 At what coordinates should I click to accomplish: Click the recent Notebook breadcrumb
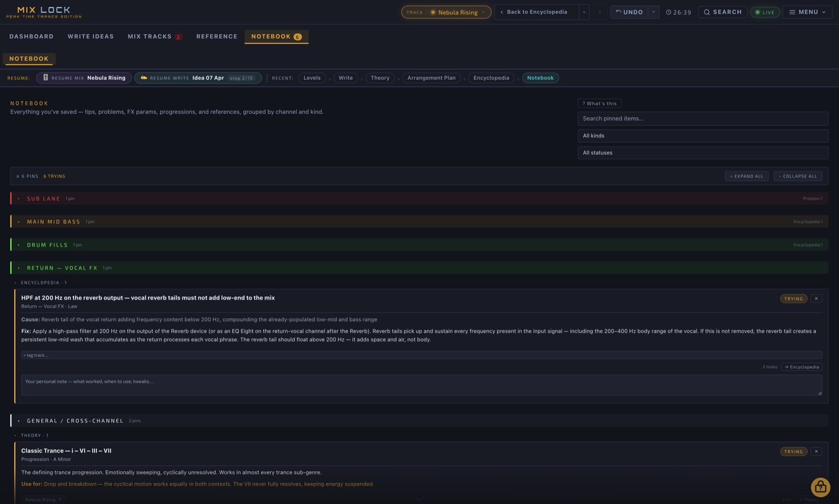(x=540, y=78)
